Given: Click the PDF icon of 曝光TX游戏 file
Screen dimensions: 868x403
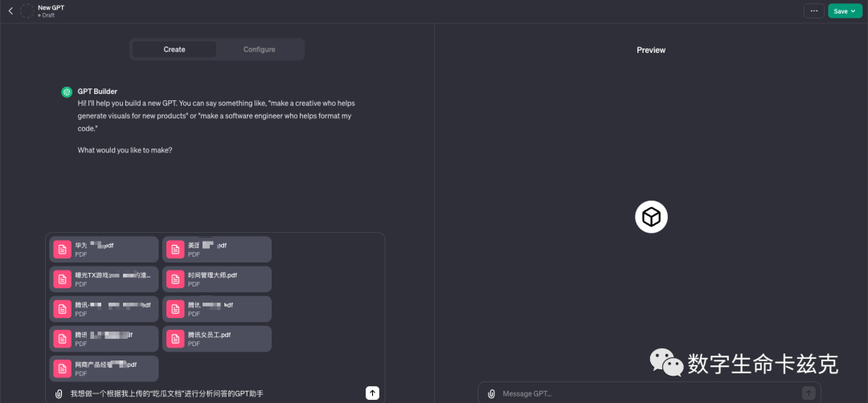Looking at the screenshot, I should [63, 279].
